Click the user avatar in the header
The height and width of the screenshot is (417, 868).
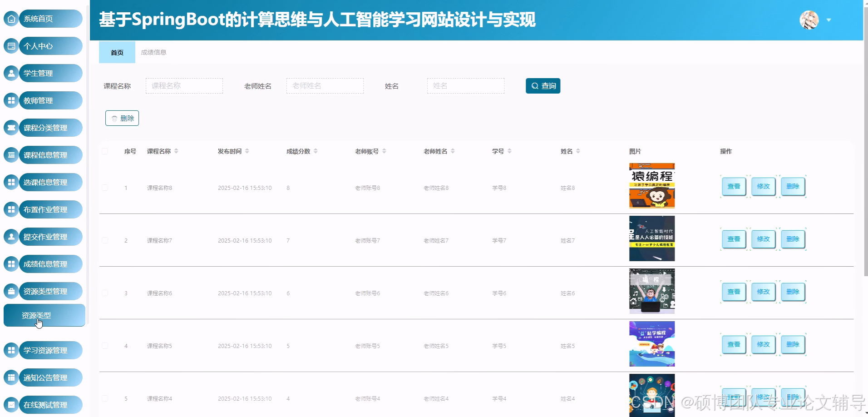click(809, 20)
